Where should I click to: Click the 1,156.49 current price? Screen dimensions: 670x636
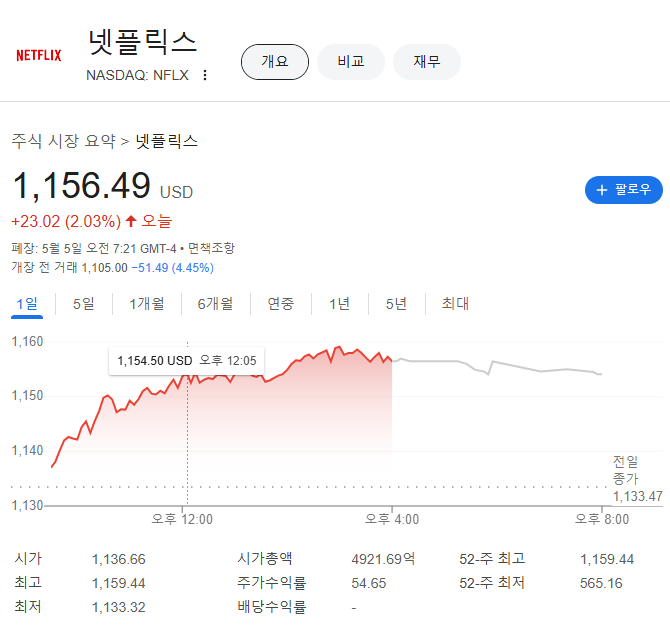tap(82, 186)
